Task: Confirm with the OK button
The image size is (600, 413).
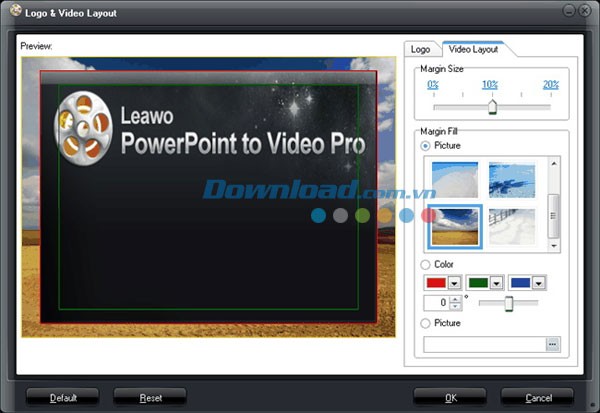Action: tap(450, 397)
